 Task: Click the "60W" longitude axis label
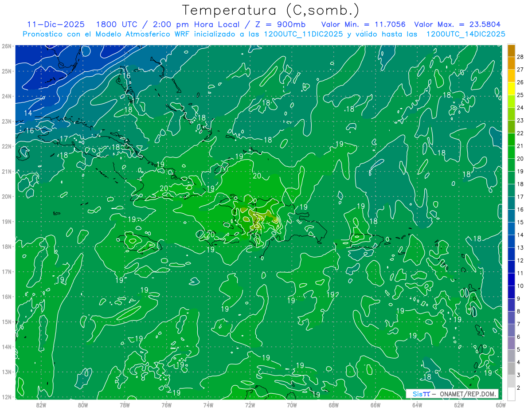pos(500,405)
